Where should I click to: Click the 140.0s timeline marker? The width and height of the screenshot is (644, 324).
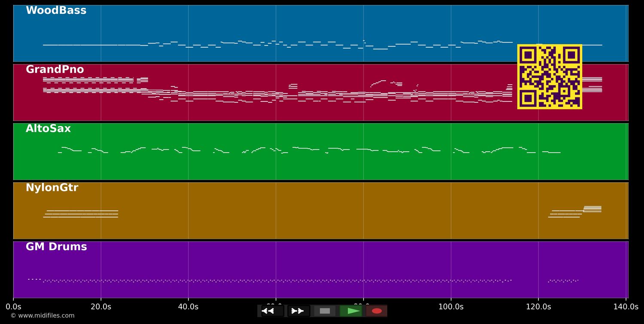(x=626, y=307)
